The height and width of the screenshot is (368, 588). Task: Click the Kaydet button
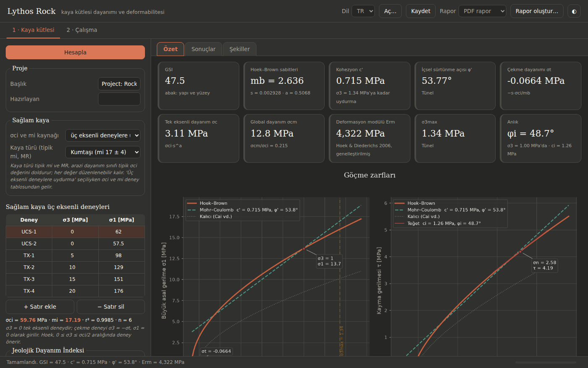(x=420, y=11)
